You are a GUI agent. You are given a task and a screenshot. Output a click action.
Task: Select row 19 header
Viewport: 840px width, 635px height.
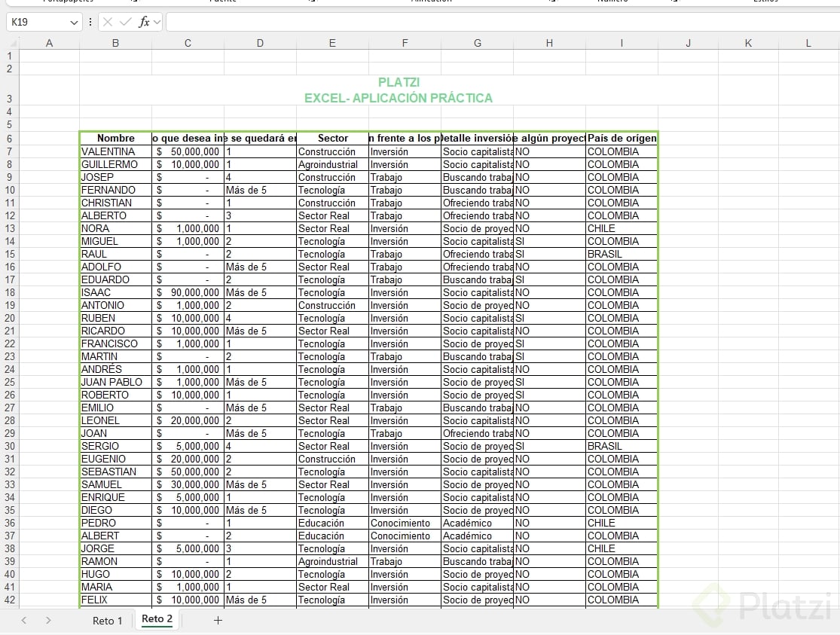pyautogui.click(x=10, y=305)
